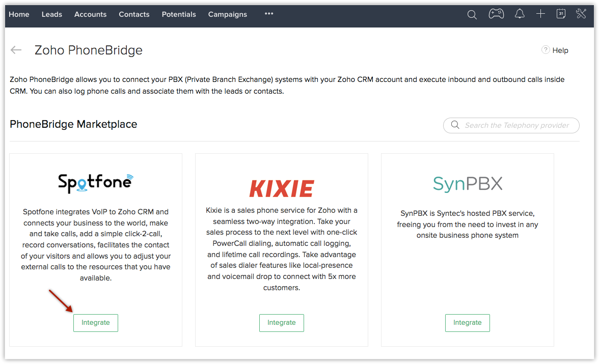599x364 pixels.
Task: Open the more modules ellipsis menu
Action: (x=269, y=14)
